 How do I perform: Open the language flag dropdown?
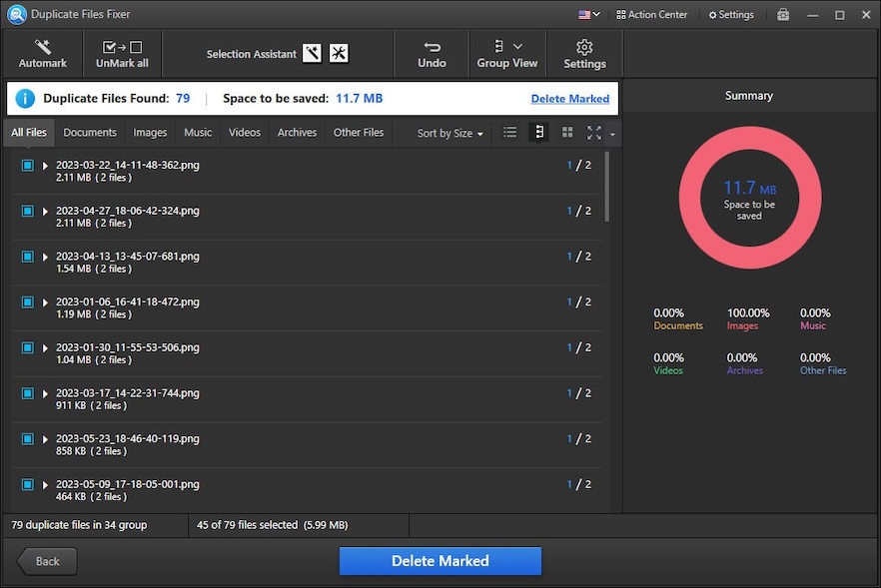(589, 14)
